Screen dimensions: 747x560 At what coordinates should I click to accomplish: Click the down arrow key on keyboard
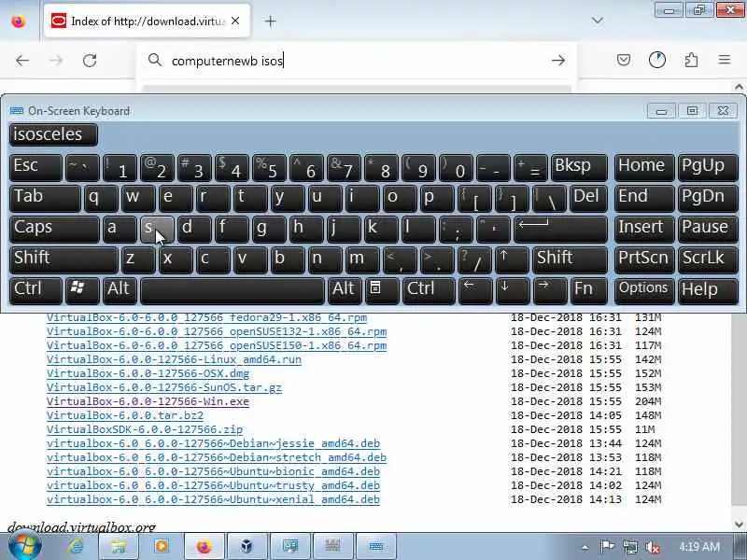[x=512, y=290]
